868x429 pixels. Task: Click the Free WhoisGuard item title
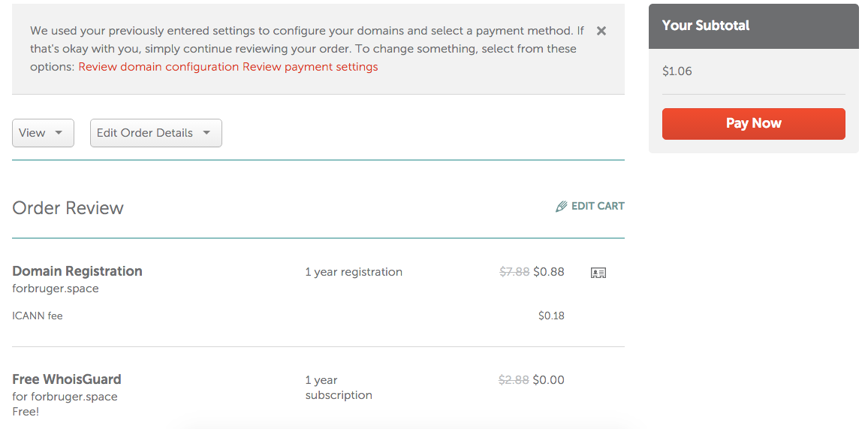[66, 379]
